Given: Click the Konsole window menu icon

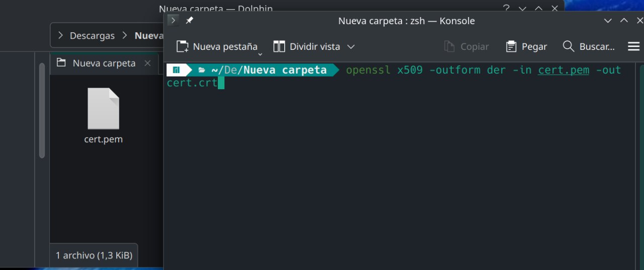Looking at the screenshot, I should pos(173,21).
